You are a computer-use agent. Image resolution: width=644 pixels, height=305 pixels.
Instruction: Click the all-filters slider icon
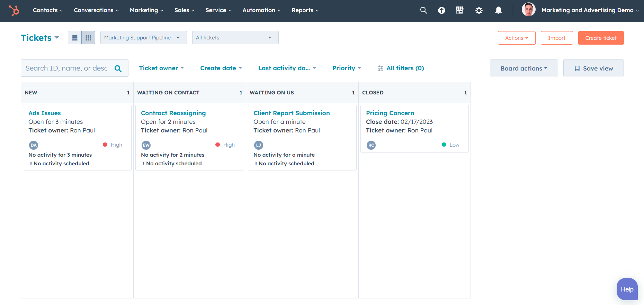pos(381,68)
